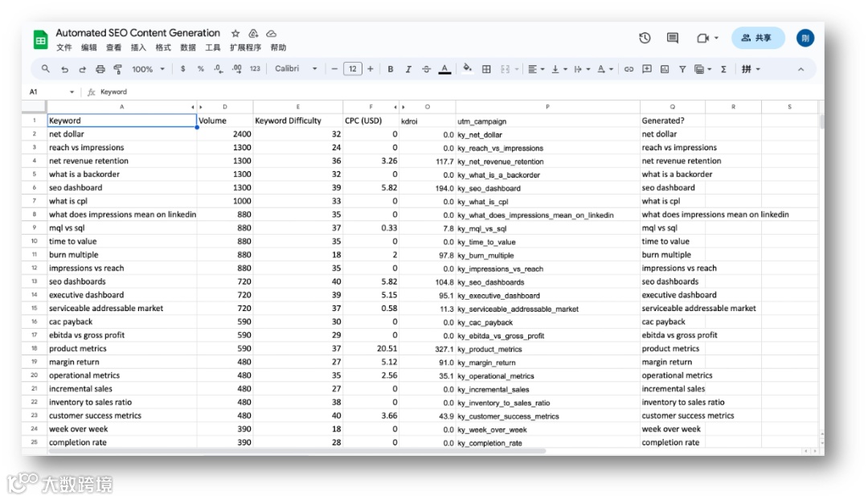Insert a chart
The height and width of the screenshot is (500, 868).
pos(665,69)
